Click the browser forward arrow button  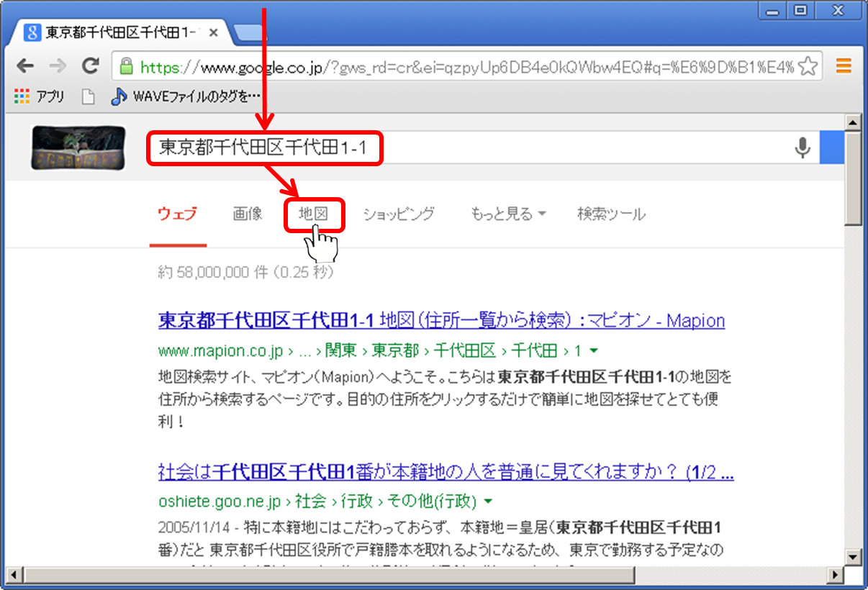pos(58,67)
